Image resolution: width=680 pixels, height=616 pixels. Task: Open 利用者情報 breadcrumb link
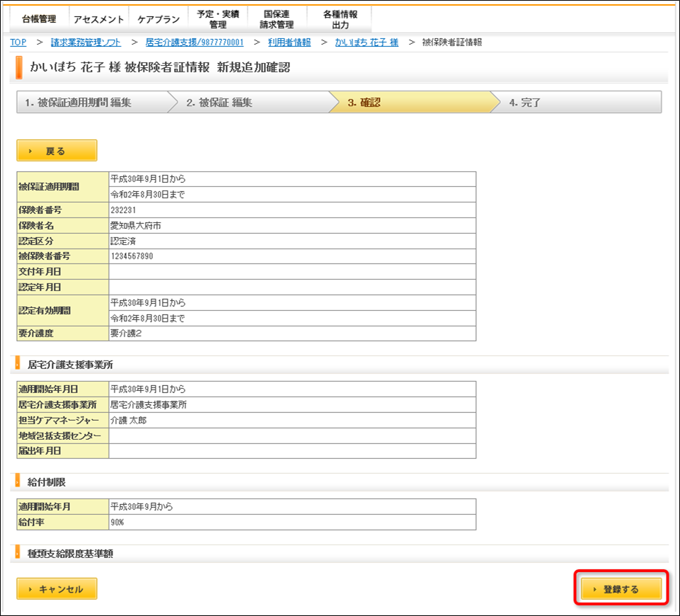pos(289,42)
